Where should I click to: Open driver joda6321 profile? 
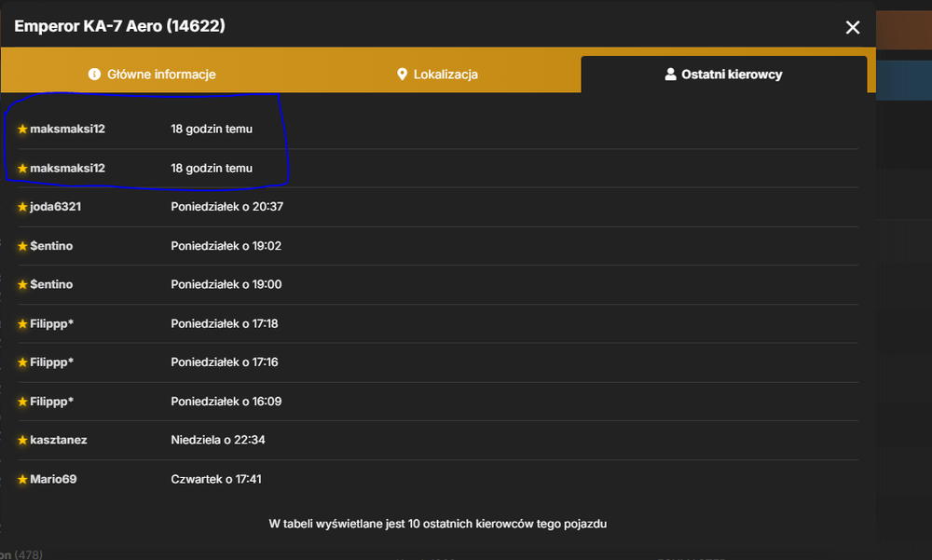coord(55,207)
